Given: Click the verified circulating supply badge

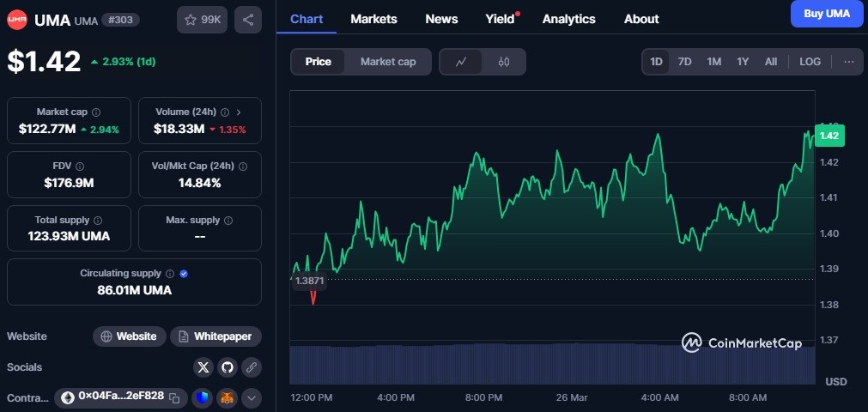Looking at the screenshot, I should tap(184, 274).
